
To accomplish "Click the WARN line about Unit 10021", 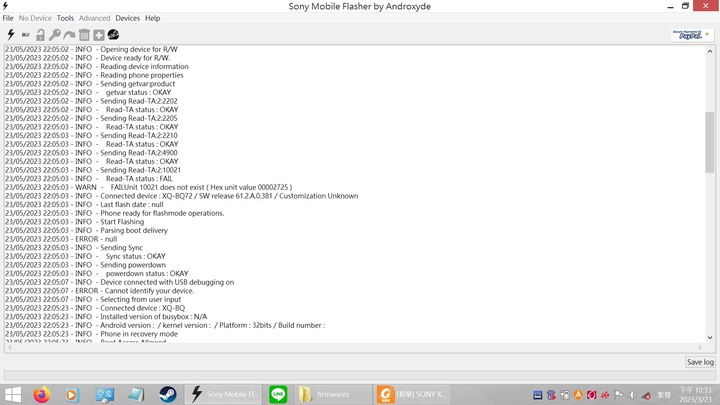I will pos(149,187).
